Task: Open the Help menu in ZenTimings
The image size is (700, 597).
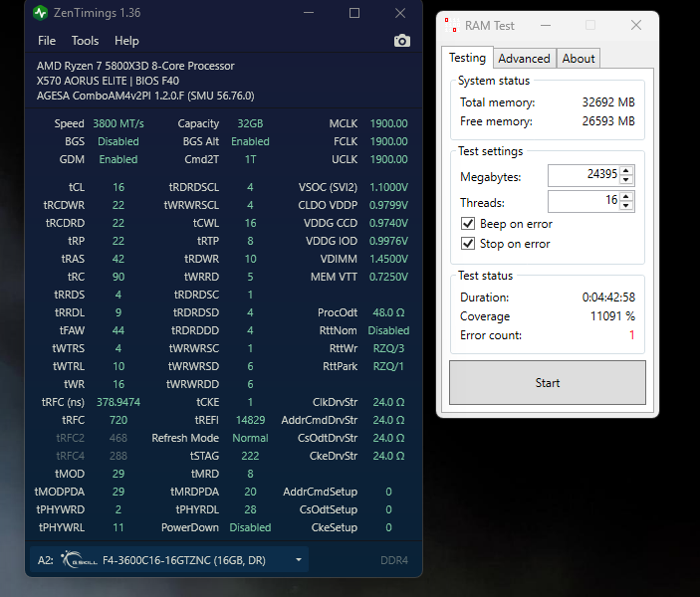Action: click(x=126, y=41)
